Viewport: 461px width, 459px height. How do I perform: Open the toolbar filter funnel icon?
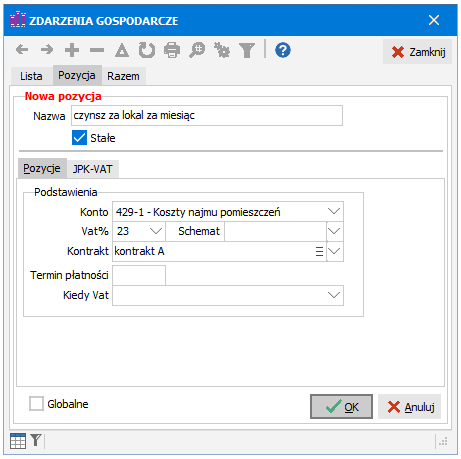click(247, 50)
